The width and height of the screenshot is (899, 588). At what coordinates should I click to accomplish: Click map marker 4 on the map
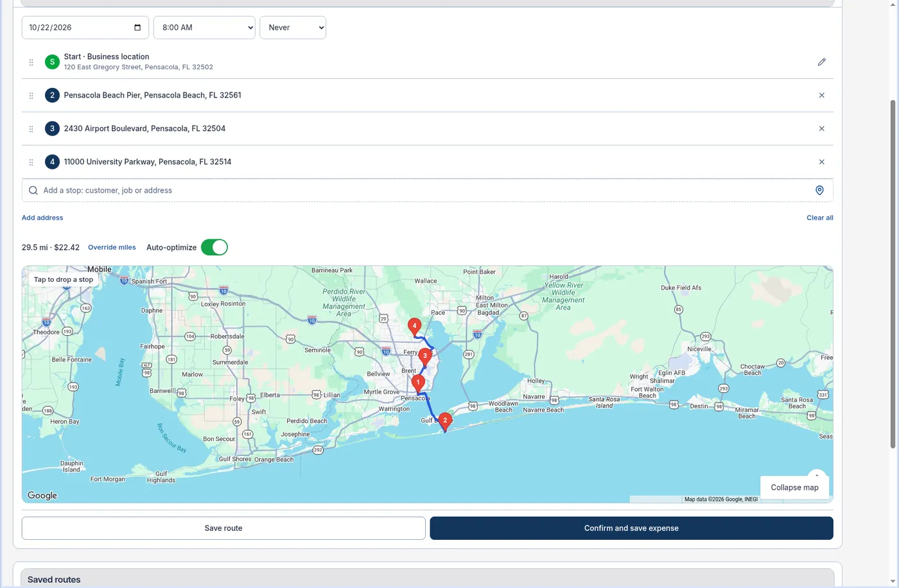(415, 327)
